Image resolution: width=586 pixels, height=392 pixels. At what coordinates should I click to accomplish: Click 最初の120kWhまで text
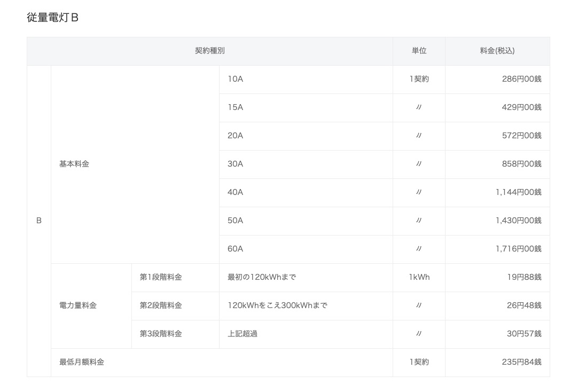coord(262,277)
